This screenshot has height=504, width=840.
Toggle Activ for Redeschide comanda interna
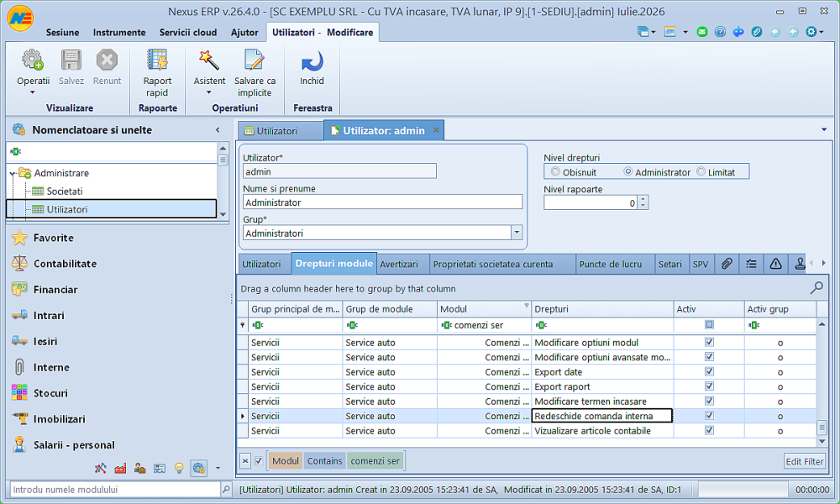point(709,415)
